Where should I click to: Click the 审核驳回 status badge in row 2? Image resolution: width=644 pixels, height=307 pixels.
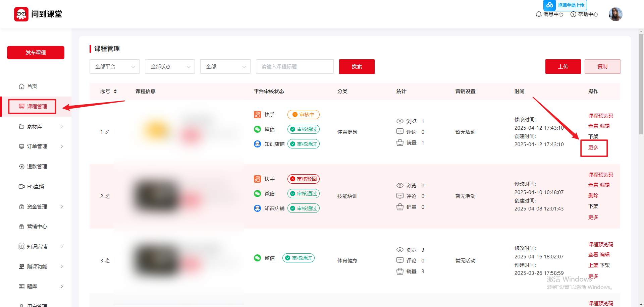[x=304, y=179]
